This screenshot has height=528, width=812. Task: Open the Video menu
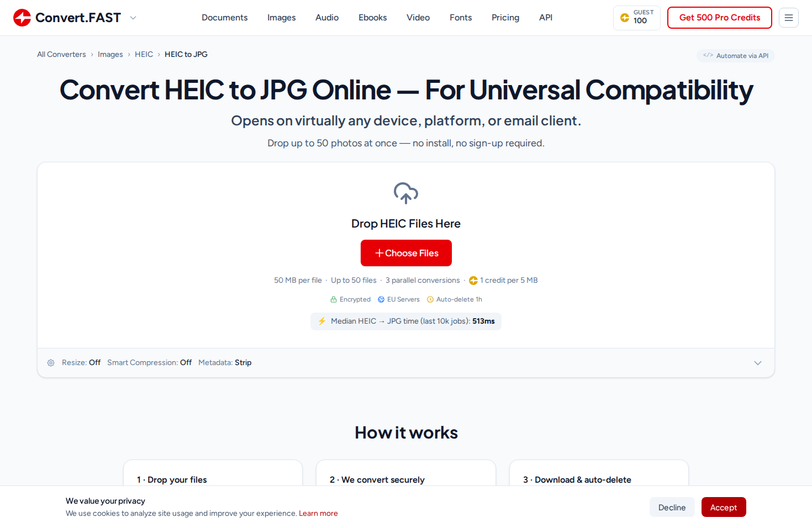(418, 18)
